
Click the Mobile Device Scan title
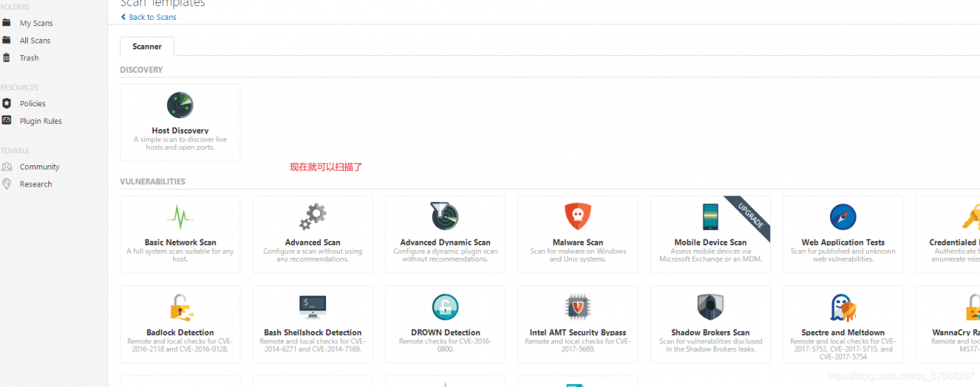point(710,242)
